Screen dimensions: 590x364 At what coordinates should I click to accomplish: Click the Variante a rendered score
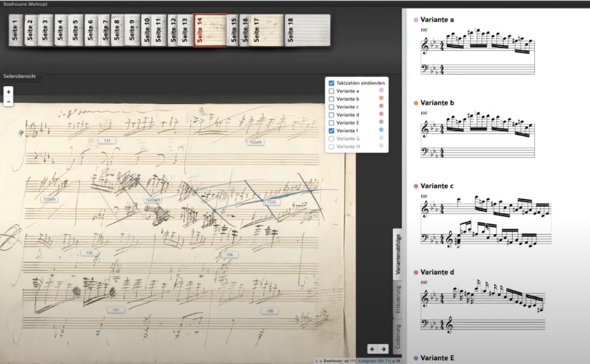[477, 51]
